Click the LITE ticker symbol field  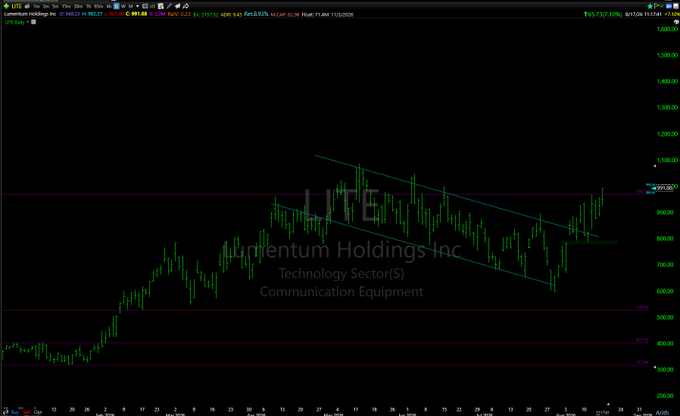(16, 6)
